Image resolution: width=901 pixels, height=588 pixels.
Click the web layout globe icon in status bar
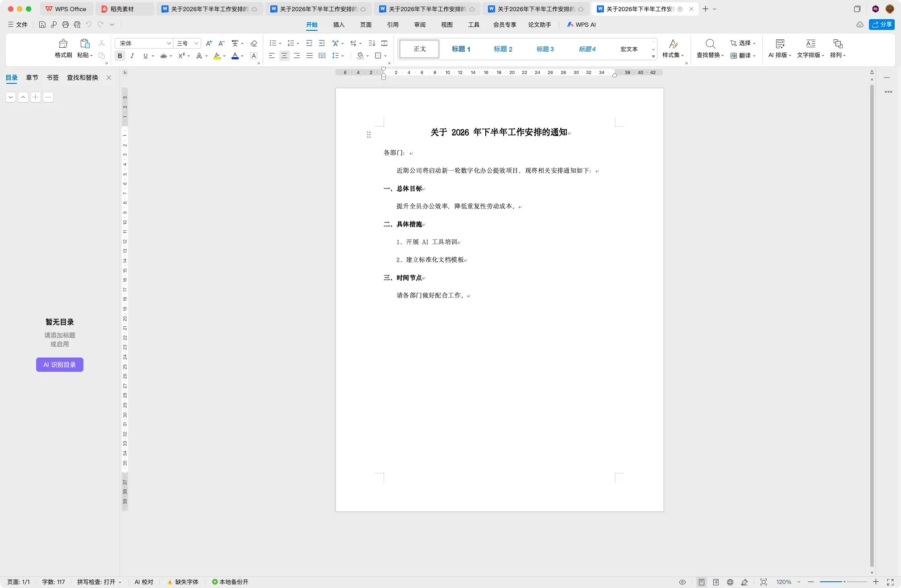(x=730, y=582)
